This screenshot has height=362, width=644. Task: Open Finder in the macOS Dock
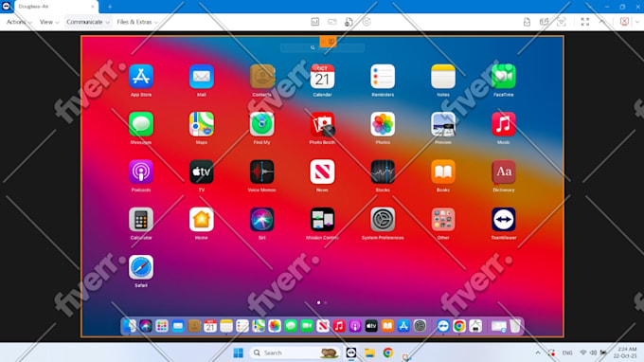(130, 326)
